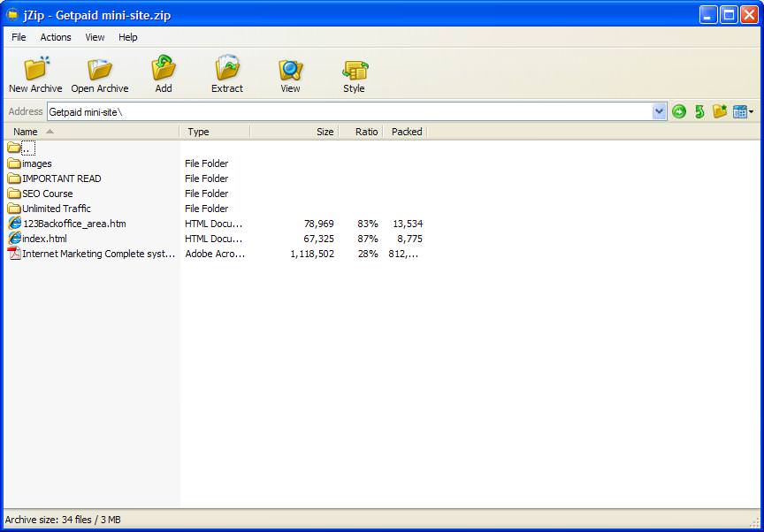Change the archive Style
764x532 pixels.
point(354,73)
